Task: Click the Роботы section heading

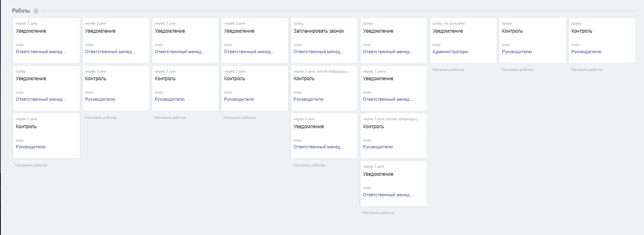Action: (x=21, y=11)
